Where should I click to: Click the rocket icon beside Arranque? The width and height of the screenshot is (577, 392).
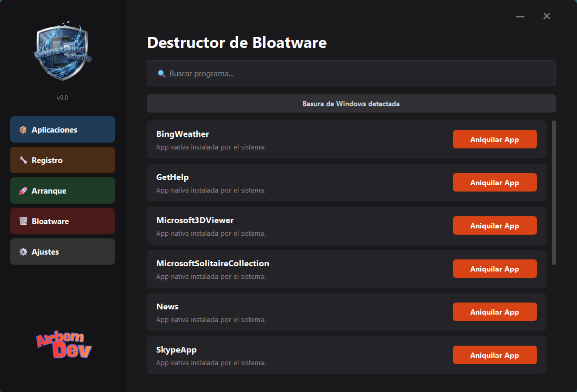pyautogui.click(x=23, y=190)
